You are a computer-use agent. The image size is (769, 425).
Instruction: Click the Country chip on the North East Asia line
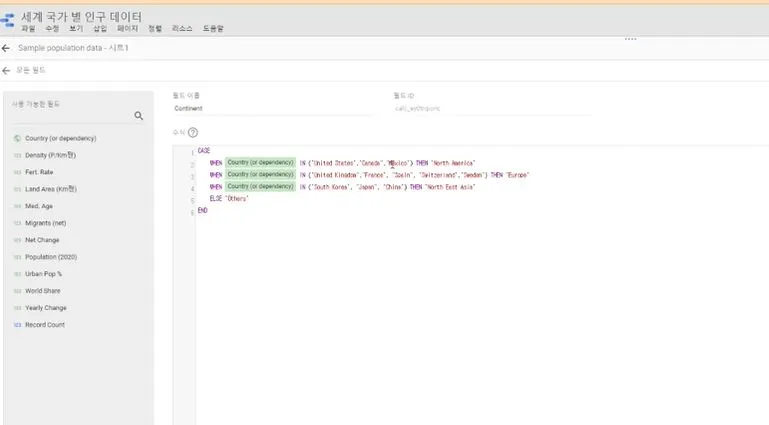(260, 187)
